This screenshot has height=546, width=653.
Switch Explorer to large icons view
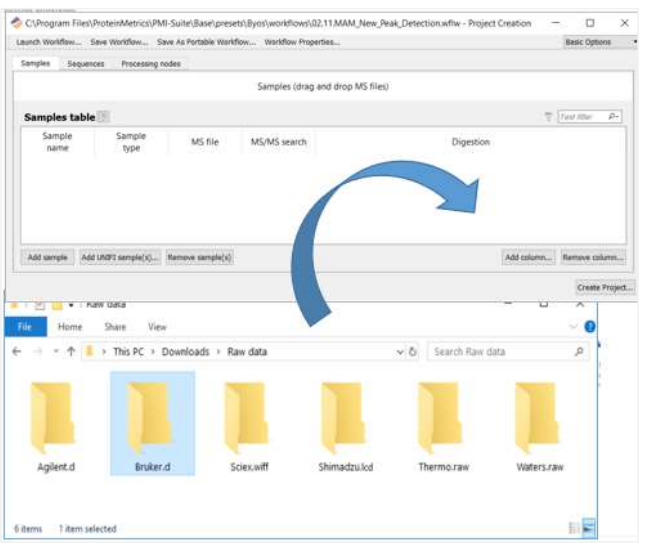588,529
